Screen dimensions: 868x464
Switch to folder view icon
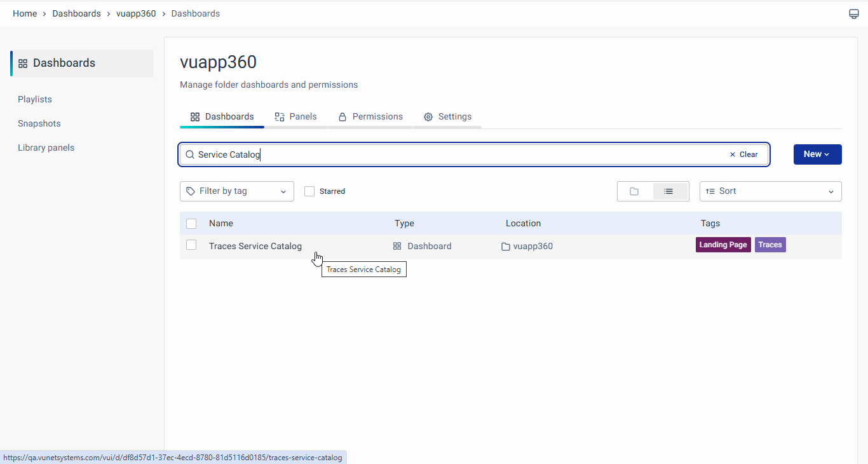point(634,191)
